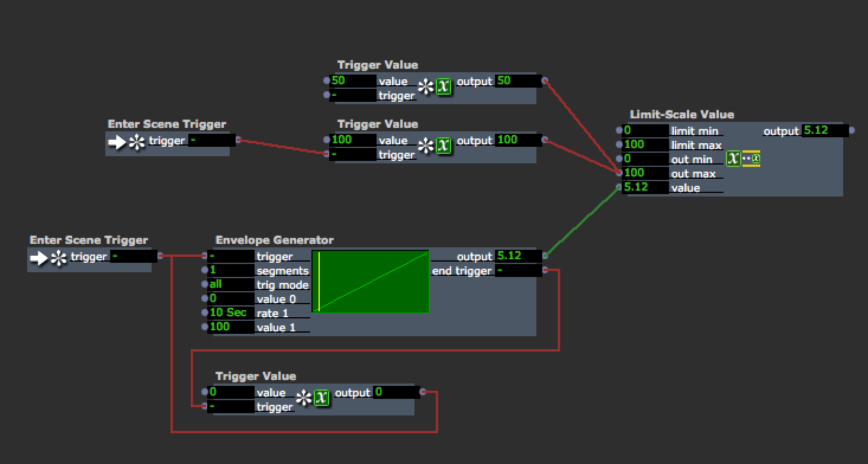Click the arrow icon of the Enter Scene Trigger feeding Envelope Generator
This screenshot has width=868, height=464.
(x=38, y=258)
